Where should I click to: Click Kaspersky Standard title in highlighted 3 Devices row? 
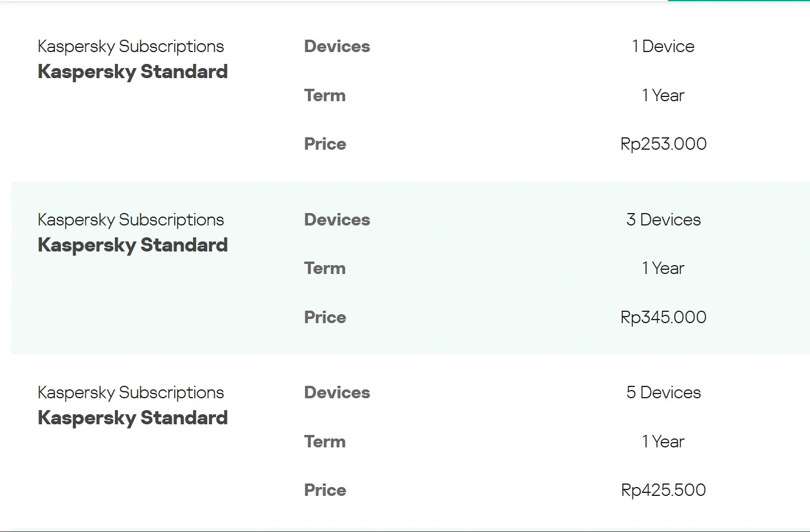click(x=133, y=245)
